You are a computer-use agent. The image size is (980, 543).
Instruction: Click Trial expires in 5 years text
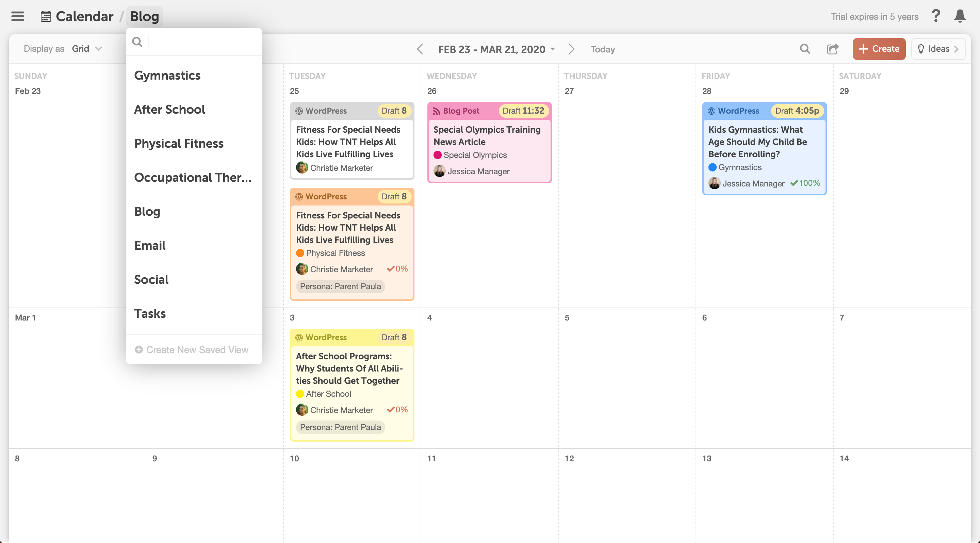coord(875,17)
